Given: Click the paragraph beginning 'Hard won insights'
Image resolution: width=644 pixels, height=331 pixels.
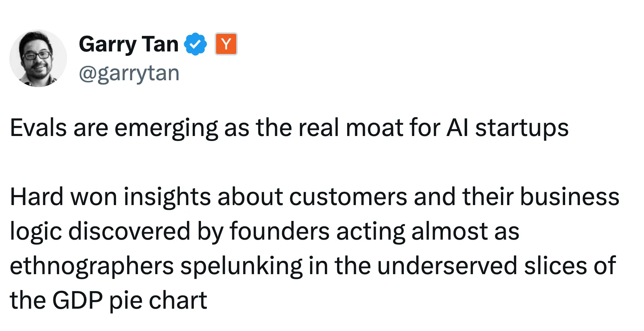Looking at the screenshot, I should (x=314, y=248).
